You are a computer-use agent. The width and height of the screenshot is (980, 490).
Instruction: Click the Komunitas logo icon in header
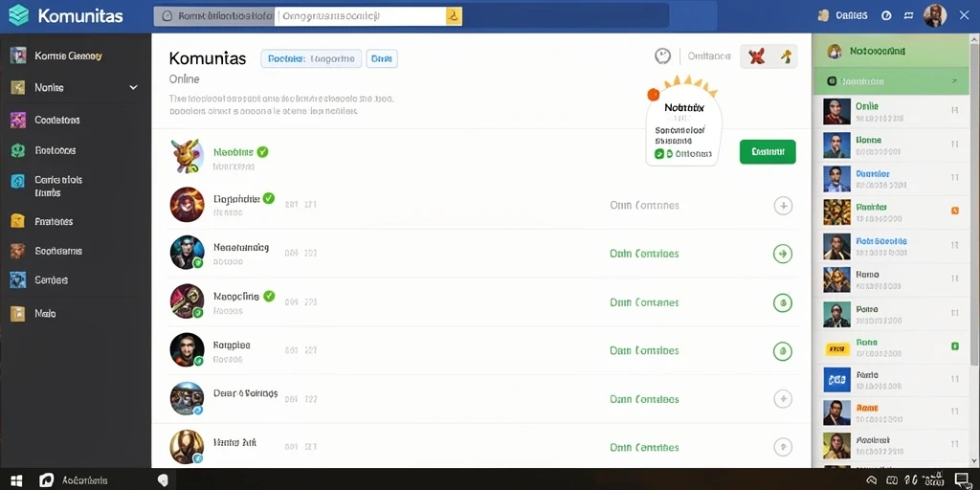18,15
